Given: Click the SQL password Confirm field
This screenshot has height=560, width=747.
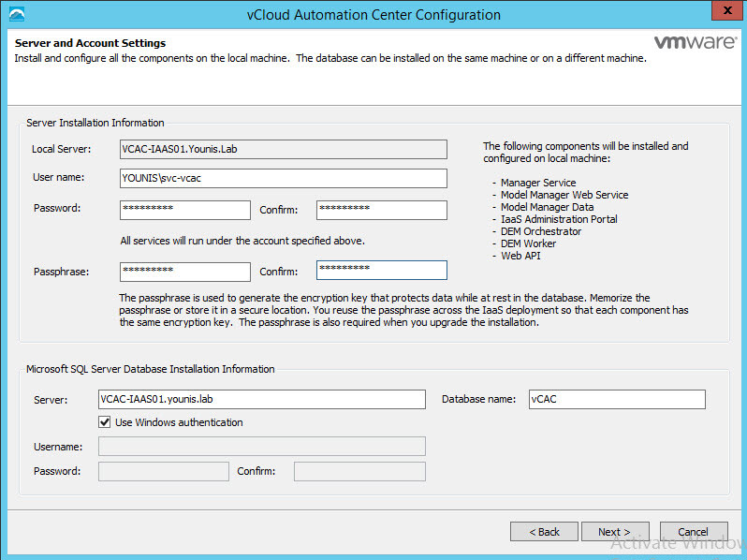Looking at the screenshot, I should click(359, 471).
